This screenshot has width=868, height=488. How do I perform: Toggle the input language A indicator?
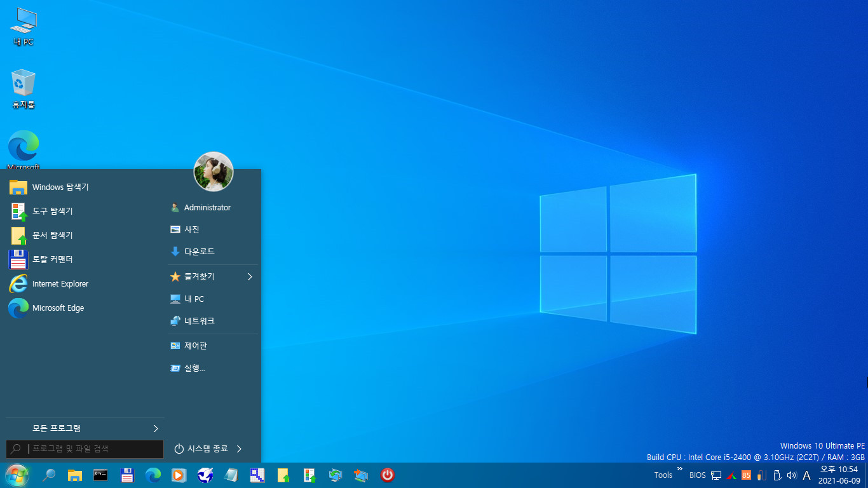(807, 475)
